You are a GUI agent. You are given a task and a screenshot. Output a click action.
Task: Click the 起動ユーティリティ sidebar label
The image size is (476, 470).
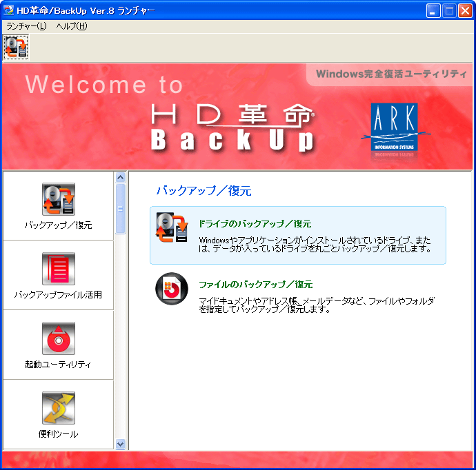click(58, 364)
